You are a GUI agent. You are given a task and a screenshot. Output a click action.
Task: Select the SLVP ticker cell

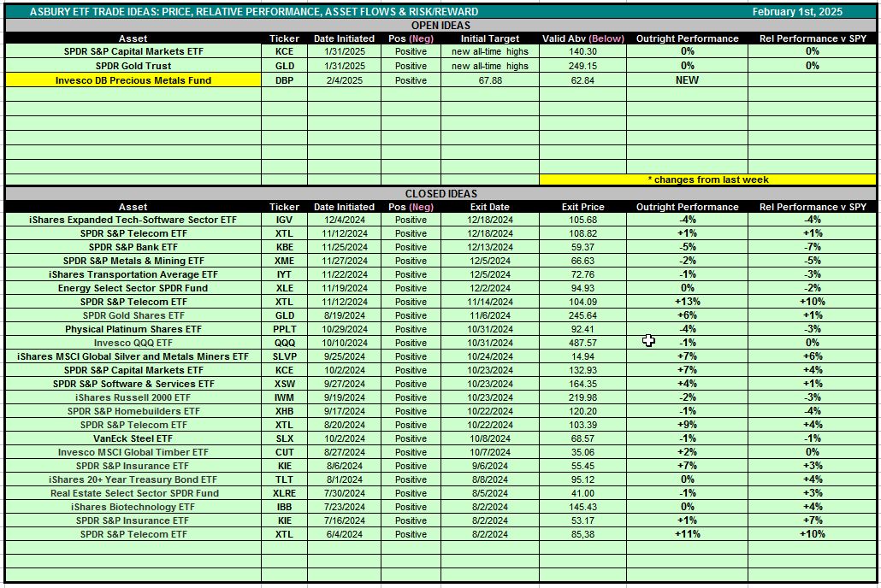(x=284, y=356)
